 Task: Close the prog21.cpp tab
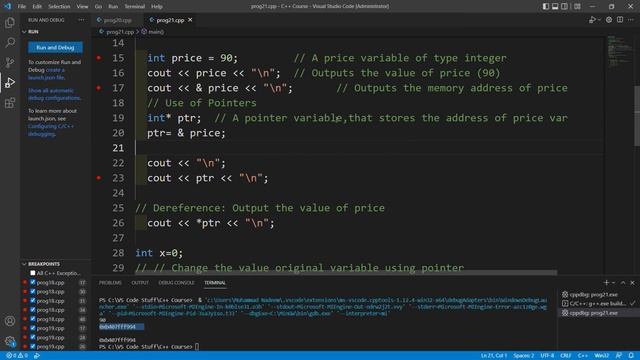pyautogui.click(x=190, y=20)
